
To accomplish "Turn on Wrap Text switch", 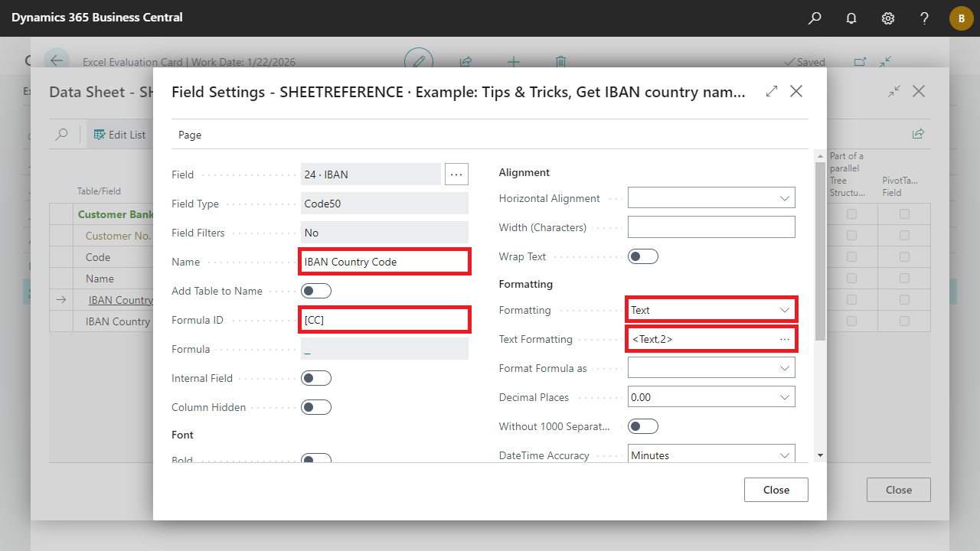I will point(642,256).
